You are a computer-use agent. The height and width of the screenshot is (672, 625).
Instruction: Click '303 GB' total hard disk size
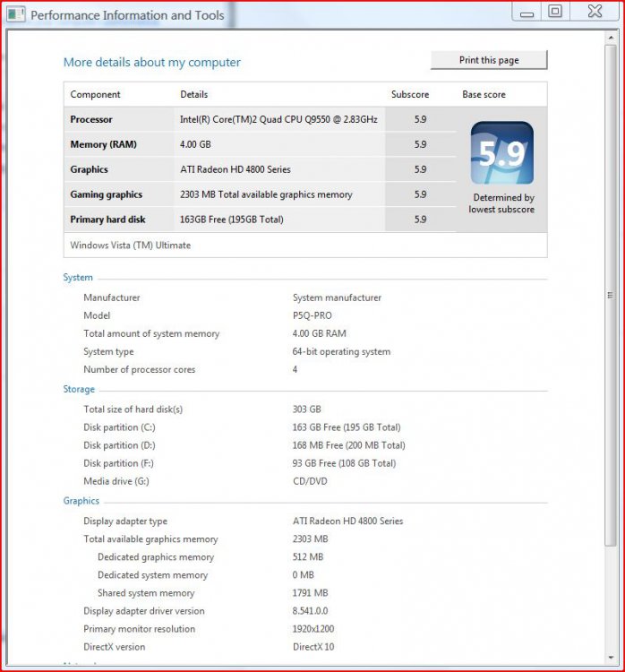tap(307, 409)
